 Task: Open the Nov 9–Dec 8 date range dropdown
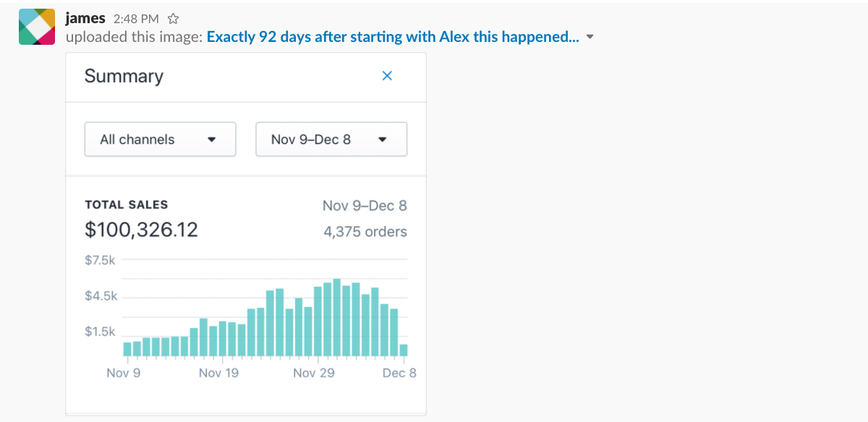[x=331, y=139]
